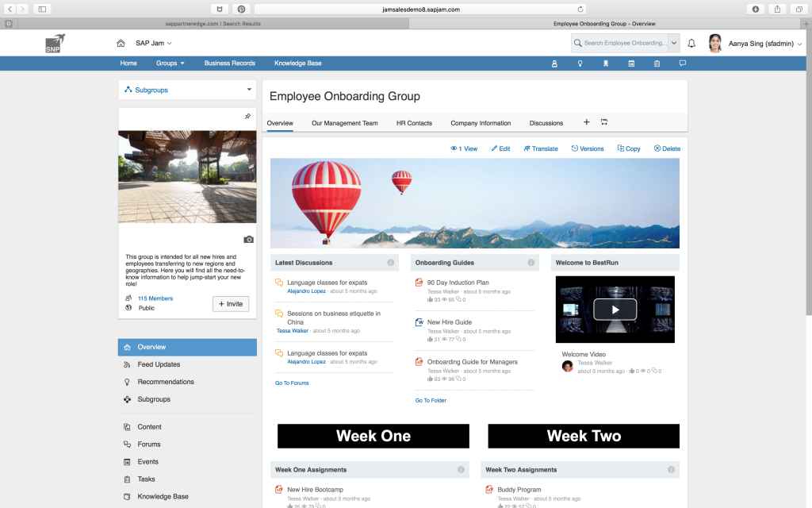The image size is (812, 508).
Task: Click the lightbulb recommendations icon in blue bar
Action: pos(580,63)
